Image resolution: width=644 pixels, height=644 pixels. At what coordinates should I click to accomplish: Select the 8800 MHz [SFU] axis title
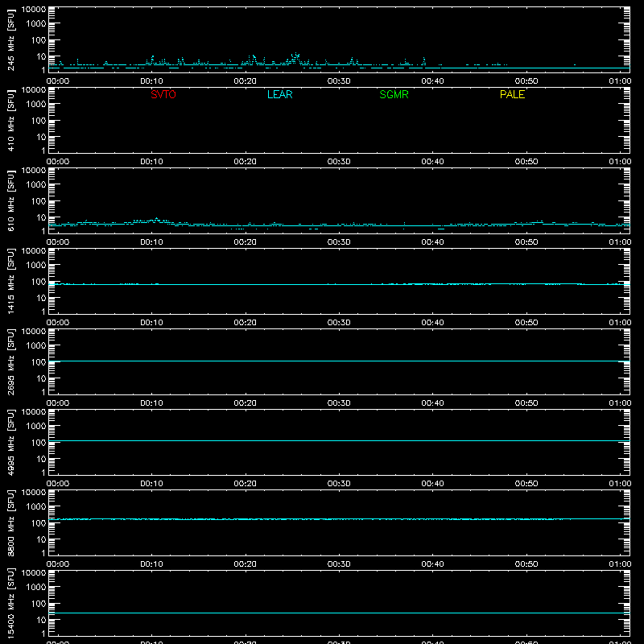point(10,522)
